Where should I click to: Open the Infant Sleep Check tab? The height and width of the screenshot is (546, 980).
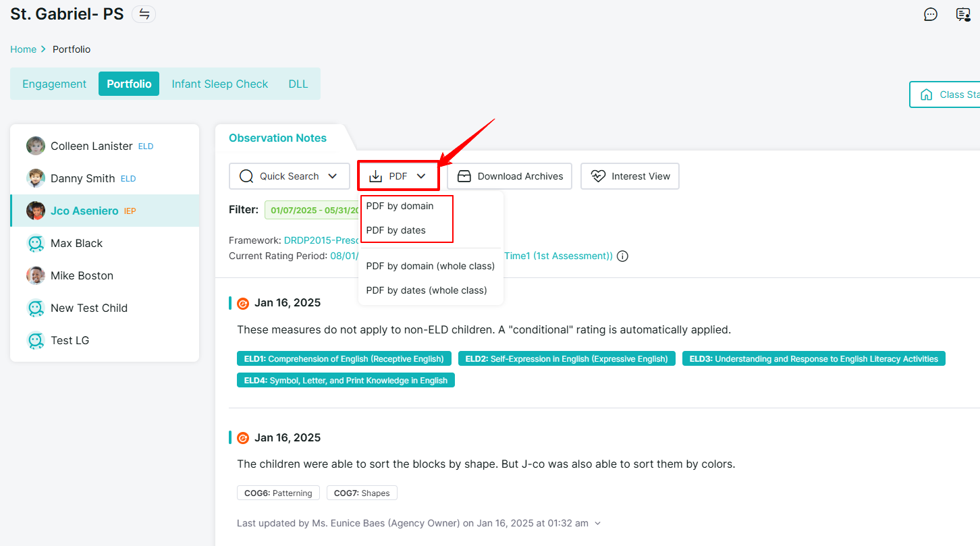click(220, 84)
